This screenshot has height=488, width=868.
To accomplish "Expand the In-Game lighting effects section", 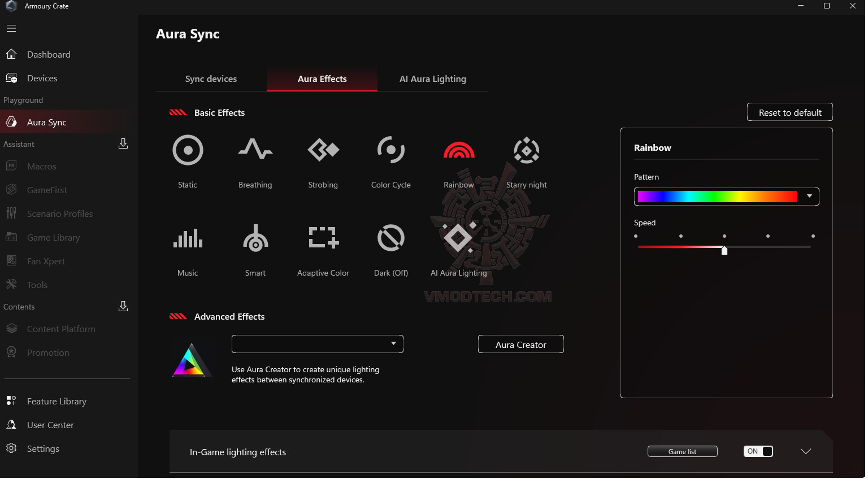I will [x=806, y=451].
